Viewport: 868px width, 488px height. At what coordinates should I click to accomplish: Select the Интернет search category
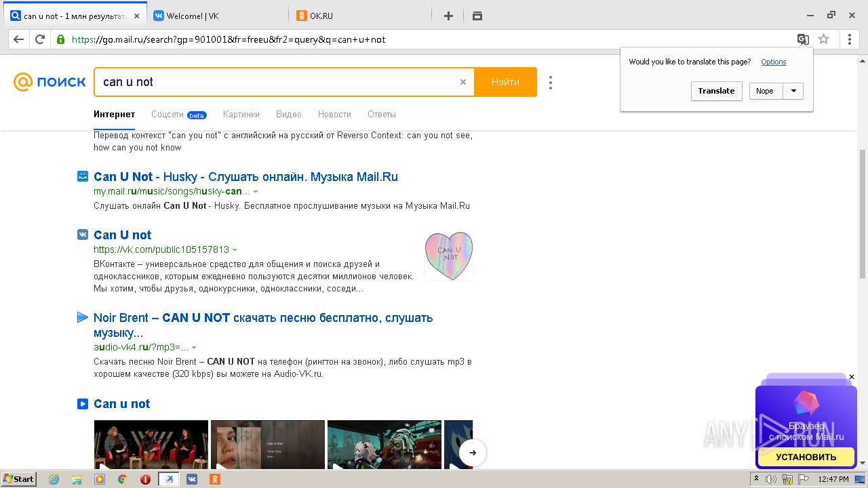(115, 115)
